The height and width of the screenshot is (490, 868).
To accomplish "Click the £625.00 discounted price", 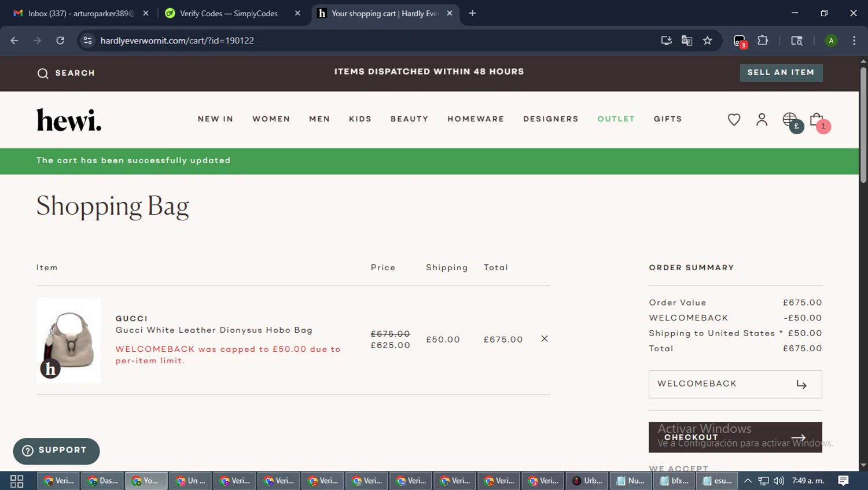I will (x=390, y=345).
